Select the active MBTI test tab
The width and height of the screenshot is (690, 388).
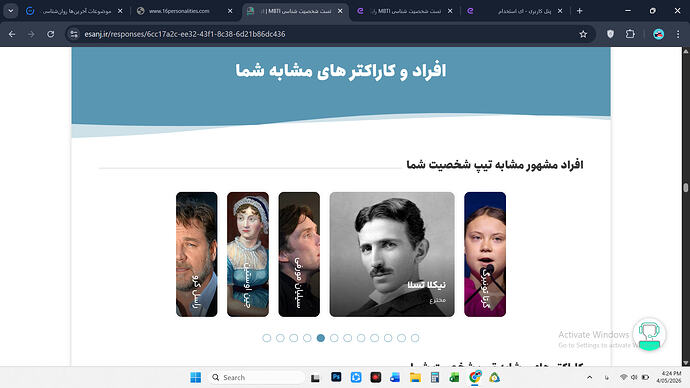[x=295, y=11]
